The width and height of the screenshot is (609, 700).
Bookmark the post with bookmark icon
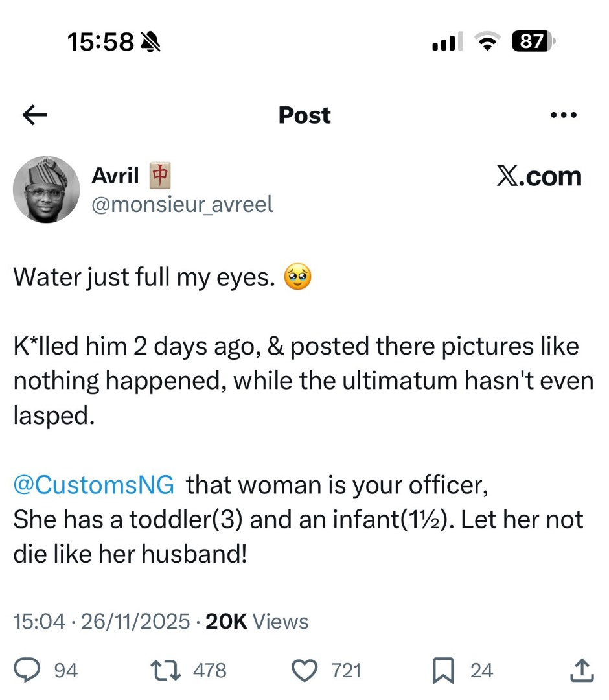click(x=442, y=670)
